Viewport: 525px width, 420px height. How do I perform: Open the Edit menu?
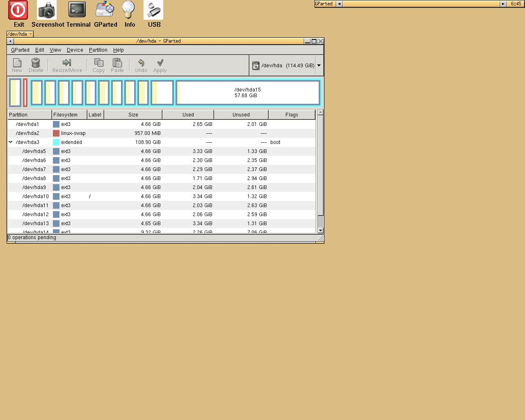click(x=40, y=50)
